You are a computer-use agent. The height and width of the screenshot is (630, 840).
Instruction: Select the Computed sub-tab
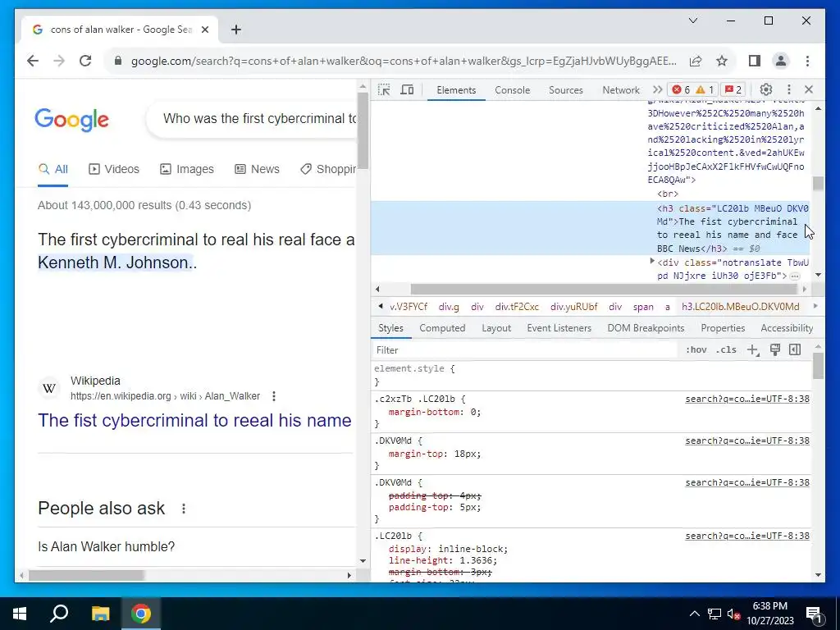(442, 328)
